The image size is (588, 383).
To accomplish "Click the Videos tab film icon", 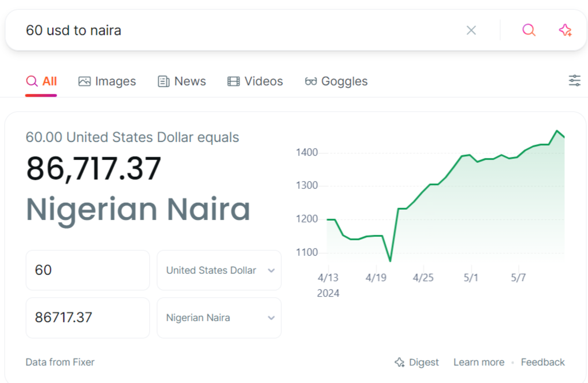I will tap(233, 81).
